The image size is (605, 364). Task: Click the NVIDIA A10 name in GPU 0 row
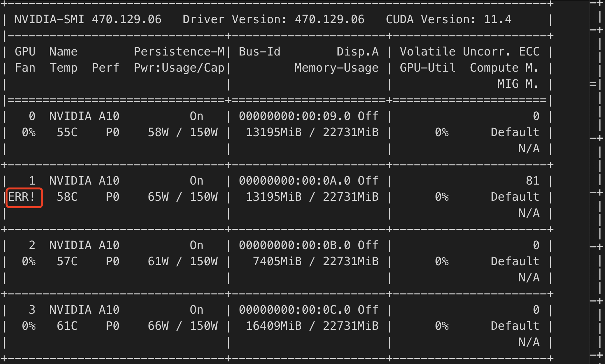pos(84,116)
